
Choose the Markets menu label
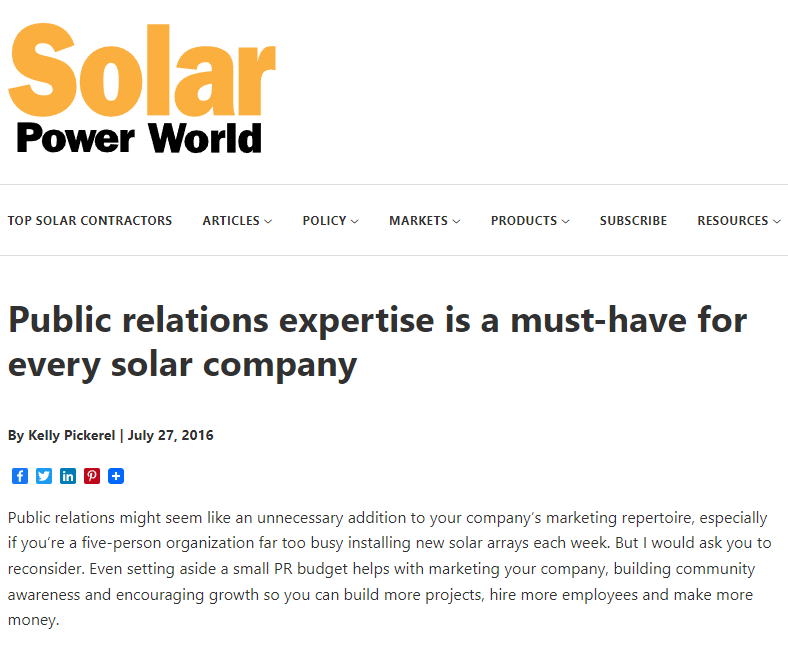(418, 221)
